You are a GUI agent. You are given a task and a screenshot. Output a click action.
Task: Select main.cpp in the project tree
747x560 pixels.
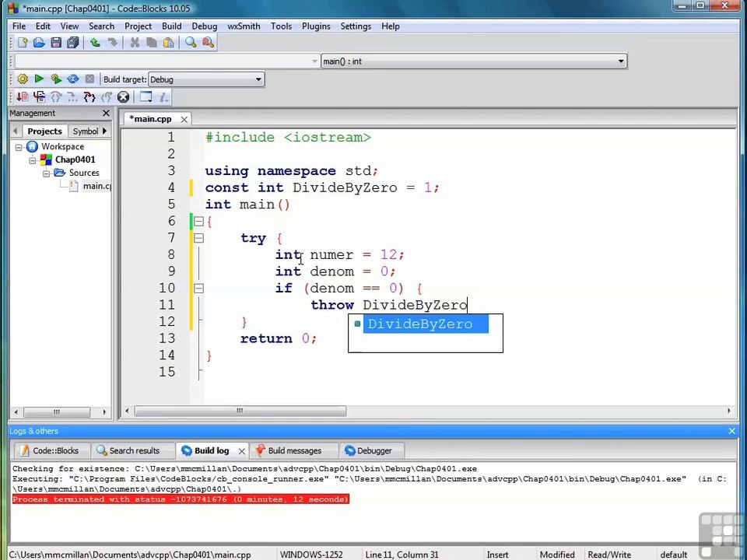96,186
